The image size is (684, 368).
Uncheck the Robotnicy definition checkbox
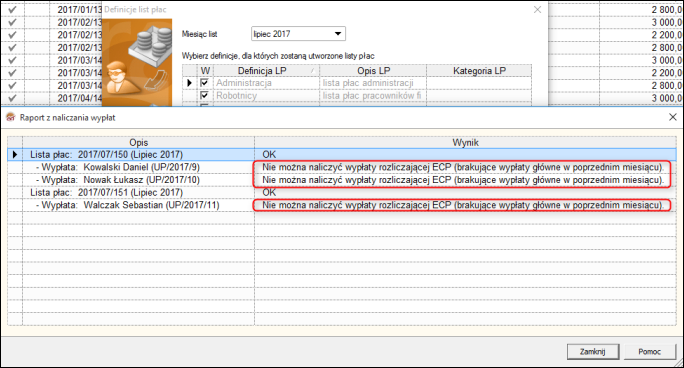pos(204,95)
